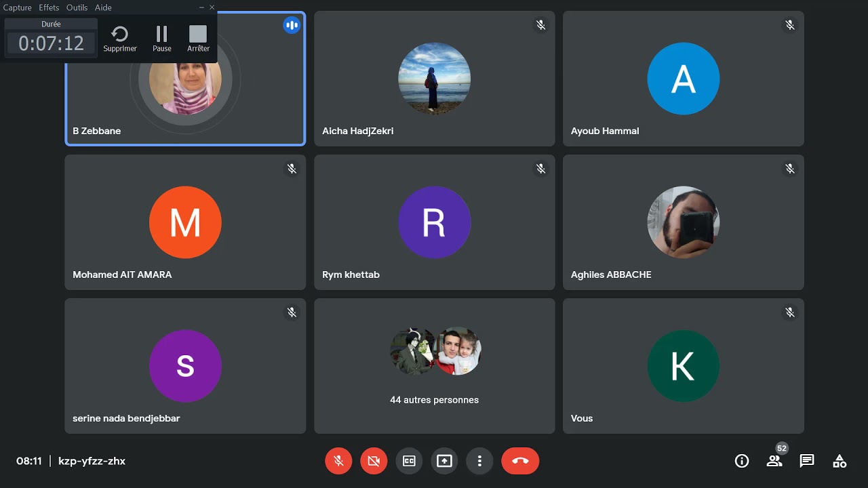The height and width of the screenshot is (488, 868).
Task: Click Mohamed AIT AMARA's orange M avatar
Action: [x=185, y=222]
